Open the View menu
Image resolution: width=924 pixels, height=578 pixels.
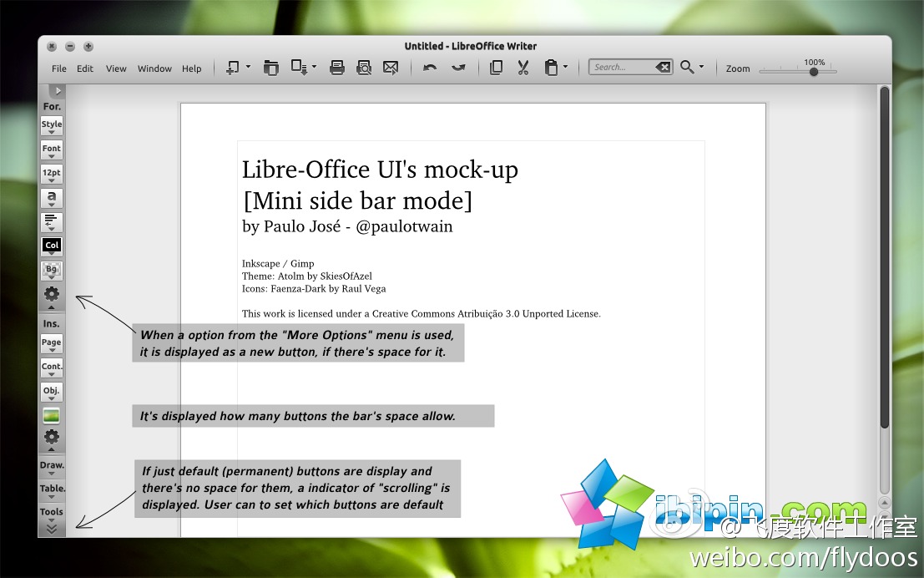(116, 68)
